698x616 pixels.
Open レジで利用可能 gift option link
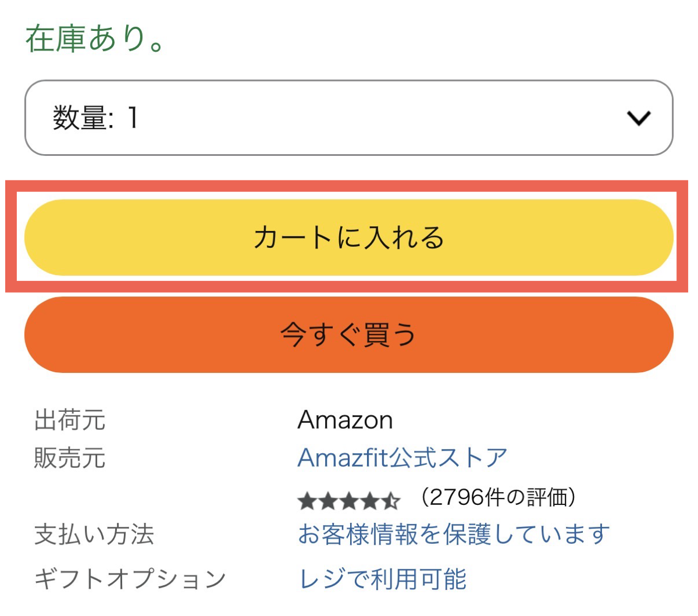(382, 579)
